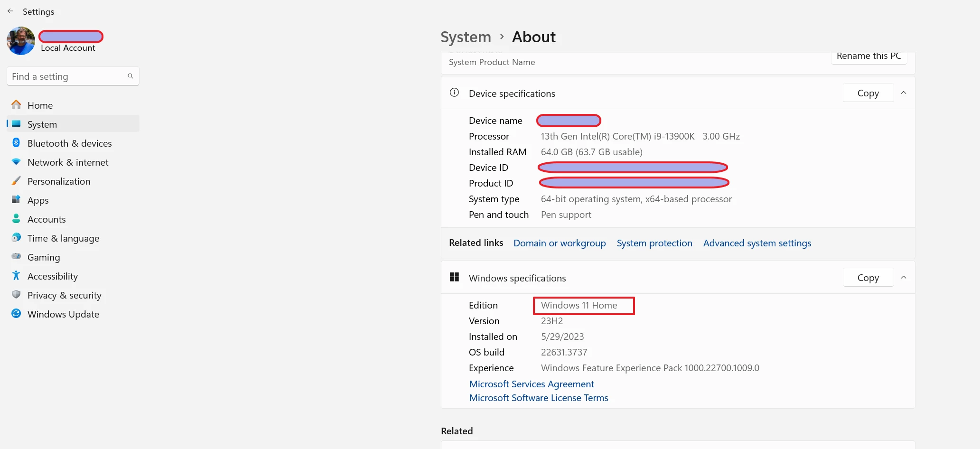Click the Bluetooth icon in sidebar
The height and width of the screenshot is (449, 980).
coord(16,142)
